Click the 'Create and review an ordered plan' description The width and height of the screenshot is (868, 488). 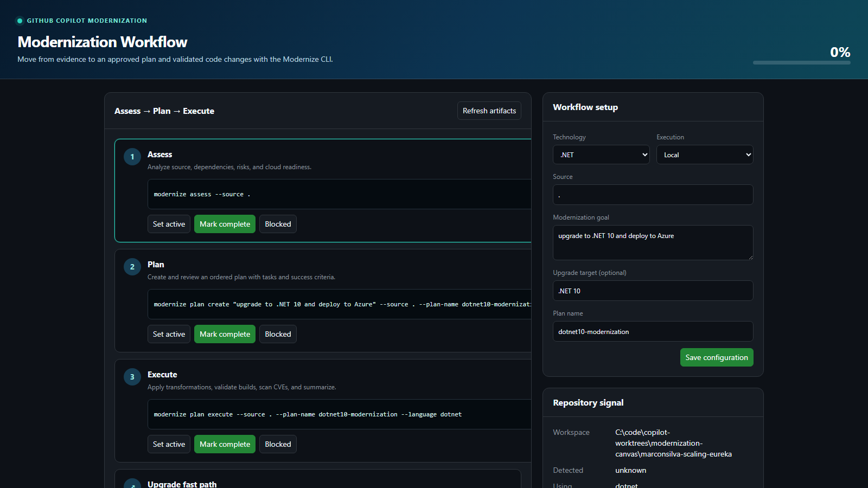click(241, 277)
